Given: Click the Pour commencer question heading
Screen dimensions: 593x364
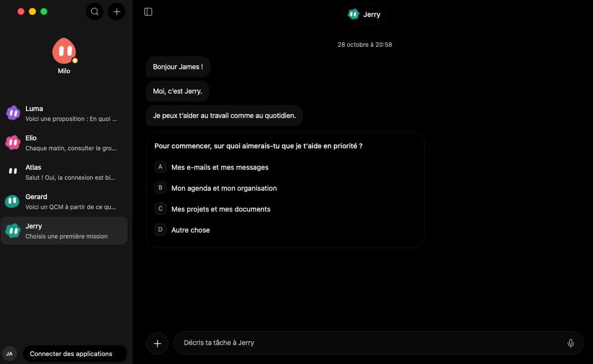Looking at the screenshot, I should 258,146.
